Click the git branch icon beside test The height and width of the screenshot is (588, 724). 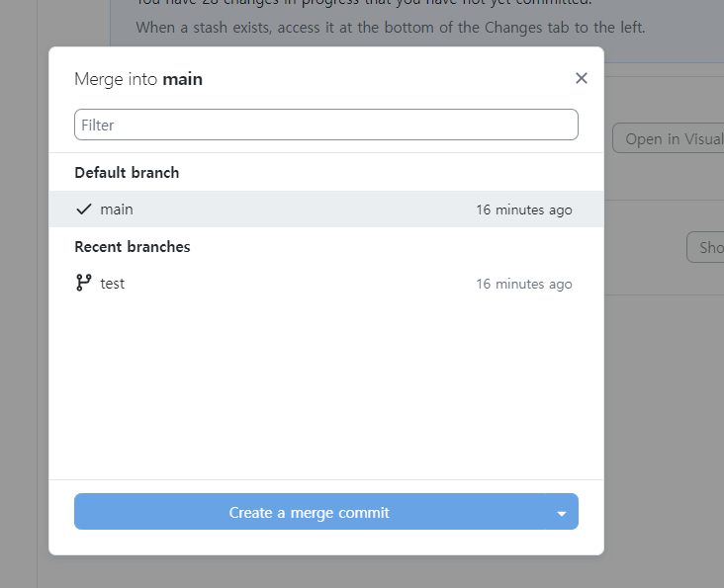pyautogui.click(x=83, y=283)
